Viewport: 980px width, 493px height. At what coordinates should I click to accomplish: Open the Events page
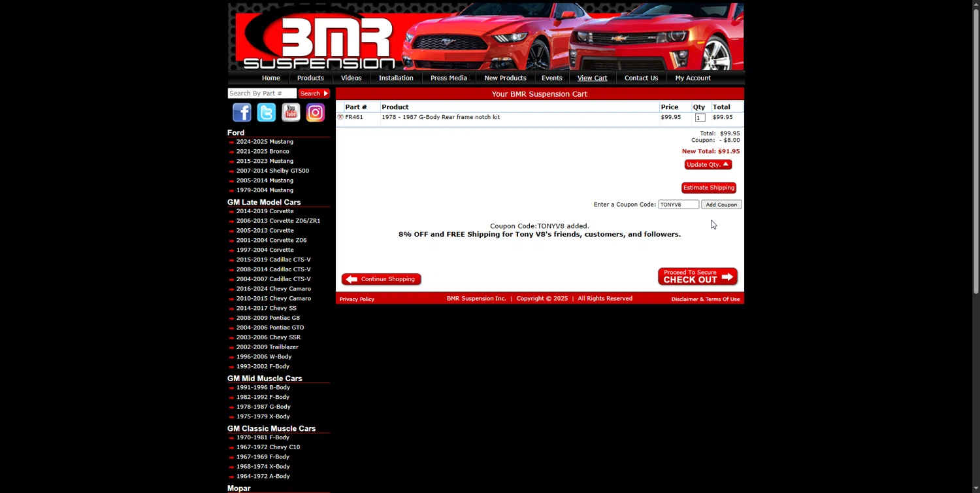[x=551, y=78]
